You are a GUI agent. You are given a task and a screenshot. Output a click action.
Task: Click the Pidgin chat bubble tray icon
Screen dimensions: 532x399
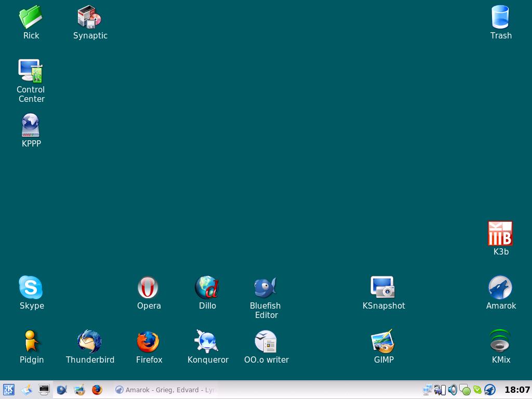(x=465, y=390)
